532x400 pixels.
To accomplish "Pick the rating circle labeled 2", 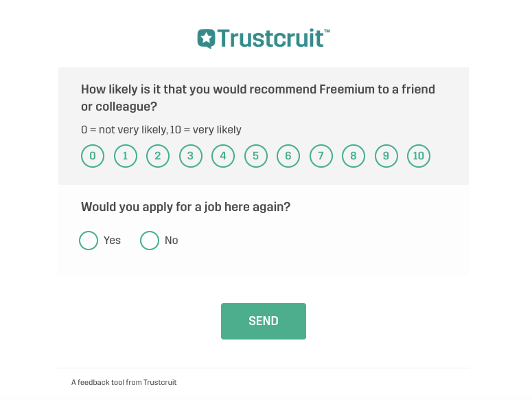I will [x=158, y=156].
